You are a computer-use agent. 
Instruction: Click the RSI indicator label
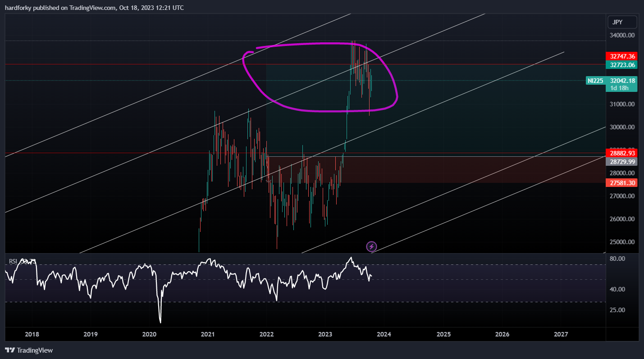(13, 261)
